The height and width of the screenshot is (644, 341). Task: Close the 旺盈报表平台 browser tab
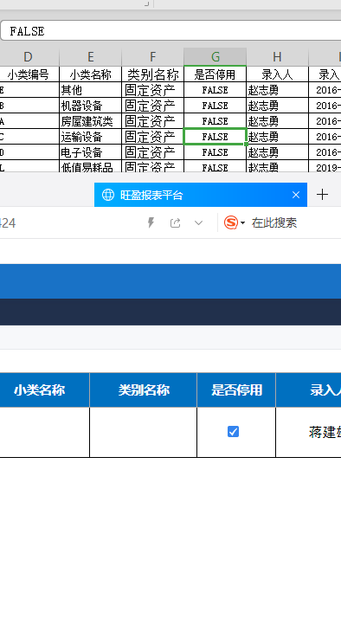[x=296, y=195]
